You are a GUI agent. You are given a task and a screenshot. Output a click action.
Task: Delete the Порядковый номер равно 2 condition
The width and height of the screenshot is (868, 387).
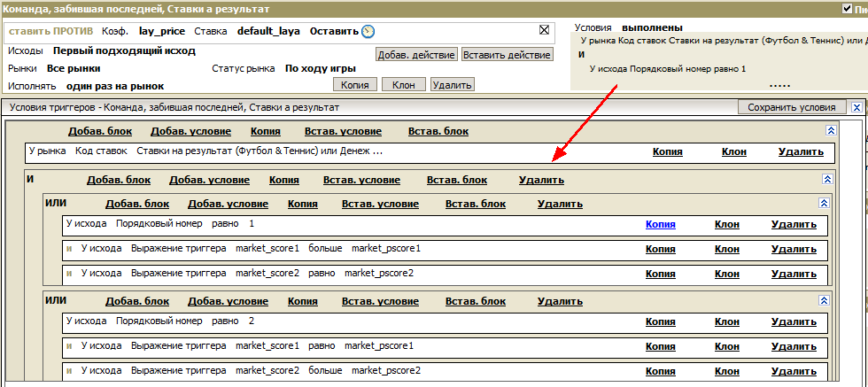point(794,321)
